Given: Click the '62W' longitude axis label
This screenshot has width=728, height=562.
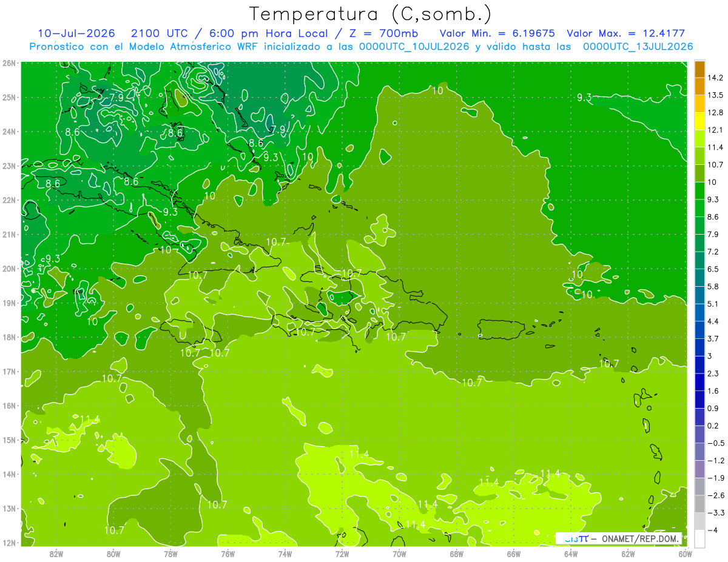Looking at the screenshot, I should pyautogui.click(x=628, y=554).
